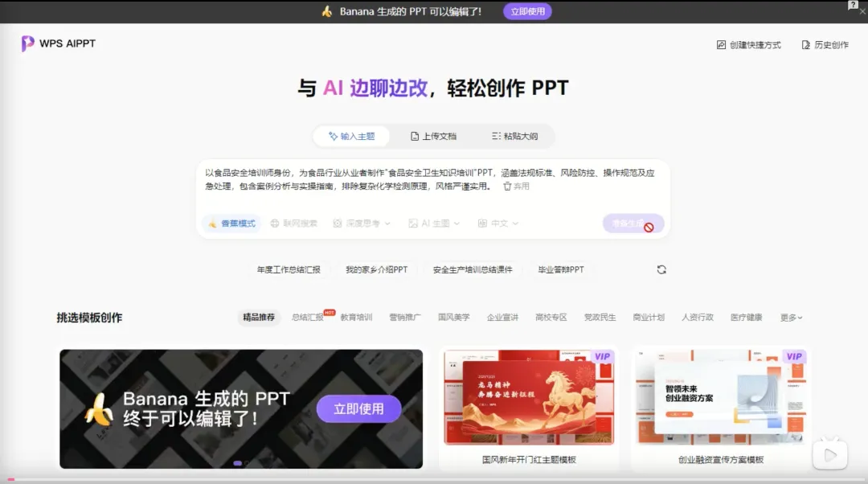Screen dimensions: 868x484
Task: Click the 联网搜索 globe icon
Action: [x=275, y=224]
